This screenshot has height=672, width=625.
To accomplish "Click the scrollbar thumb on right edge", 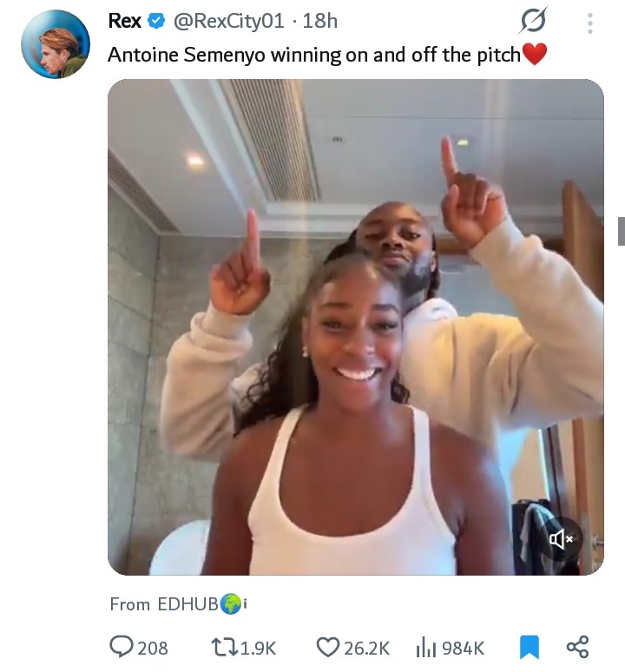I will point(621,231).
